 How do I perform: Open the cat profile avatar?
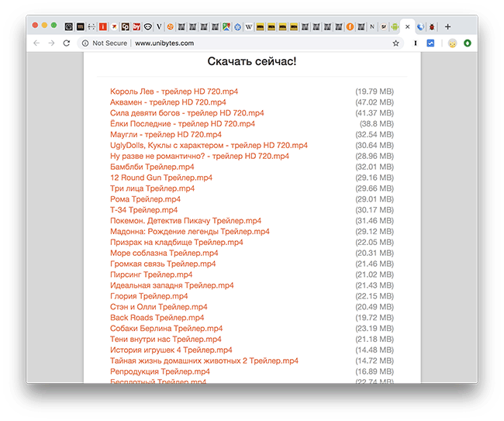tap(452, 43)
